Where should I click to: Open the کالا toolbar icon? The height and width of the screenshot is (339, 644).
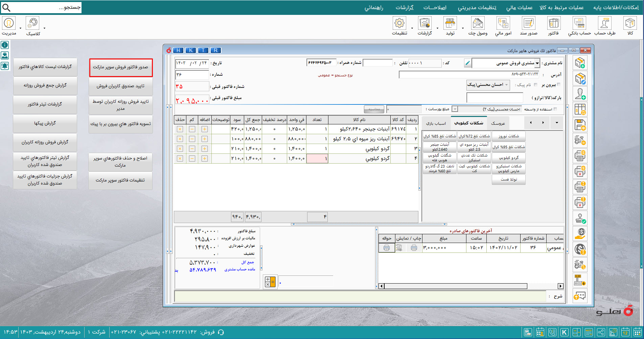click(630, 26)
